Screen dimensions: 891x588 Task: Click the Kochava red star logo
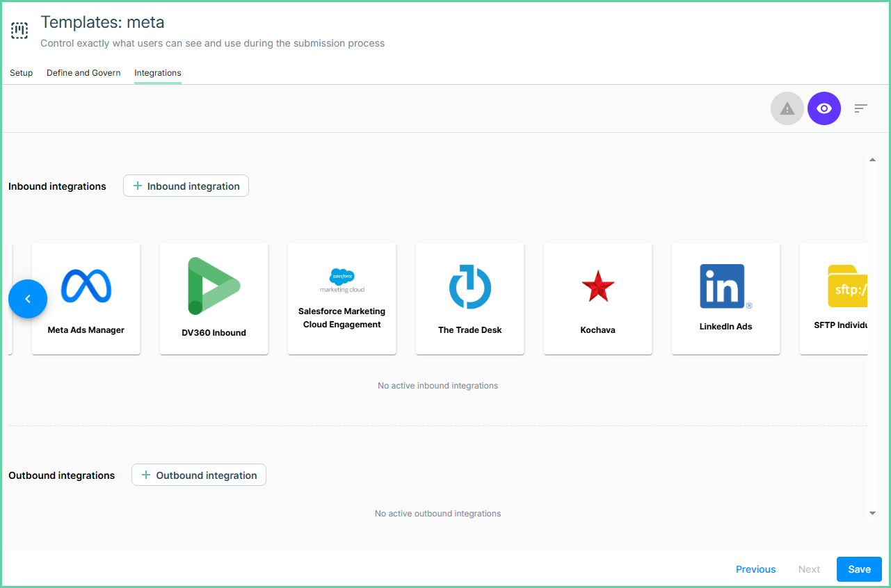[598, 286]
